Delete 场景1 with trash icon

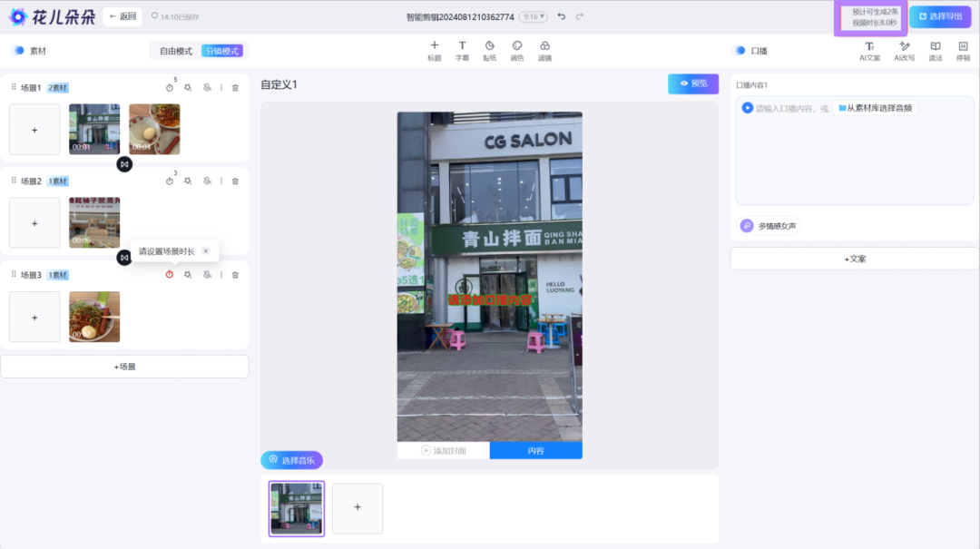coord(235,87)
